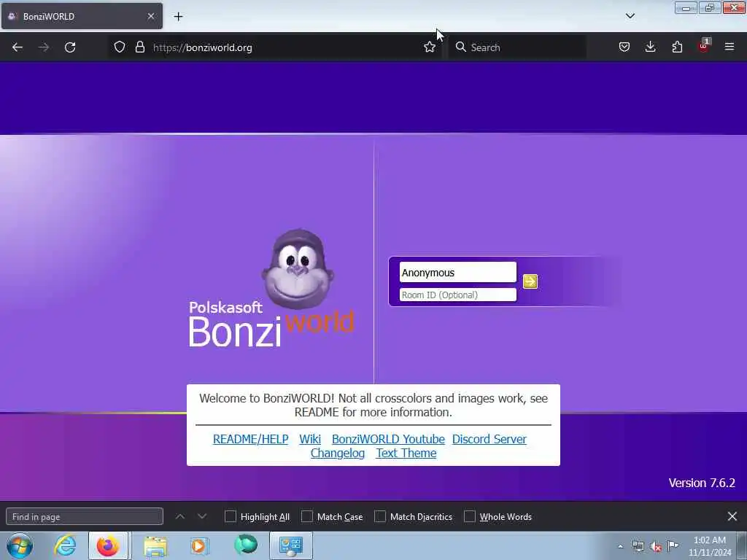Focus the Find in page field
747x560 pixels.
[x=85, y=516]
